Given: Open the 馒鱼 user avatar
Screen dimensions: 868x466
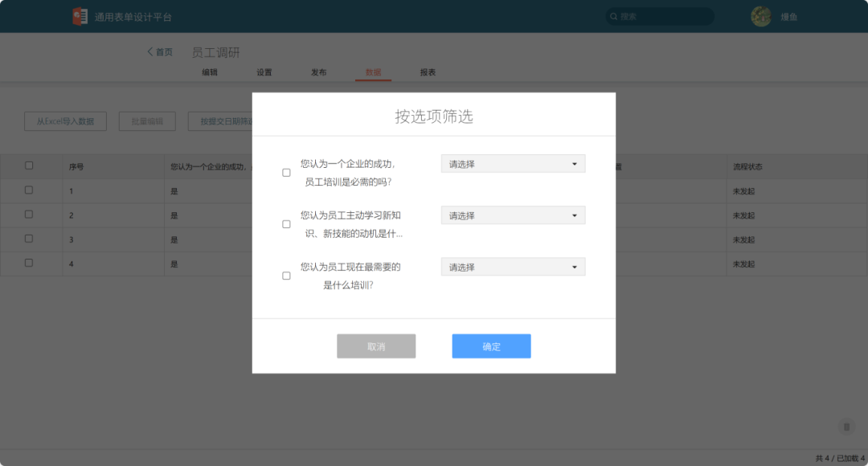Looking at the screenshot, I should pos(760,16).
